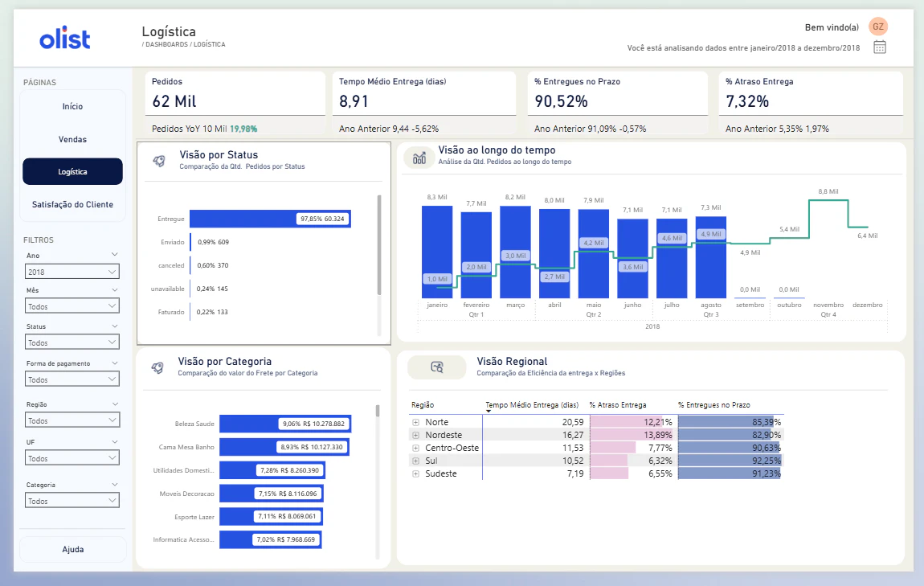Open the Categoria filter dropdown
Screen dimensions: 924x586
pos(72,501)
